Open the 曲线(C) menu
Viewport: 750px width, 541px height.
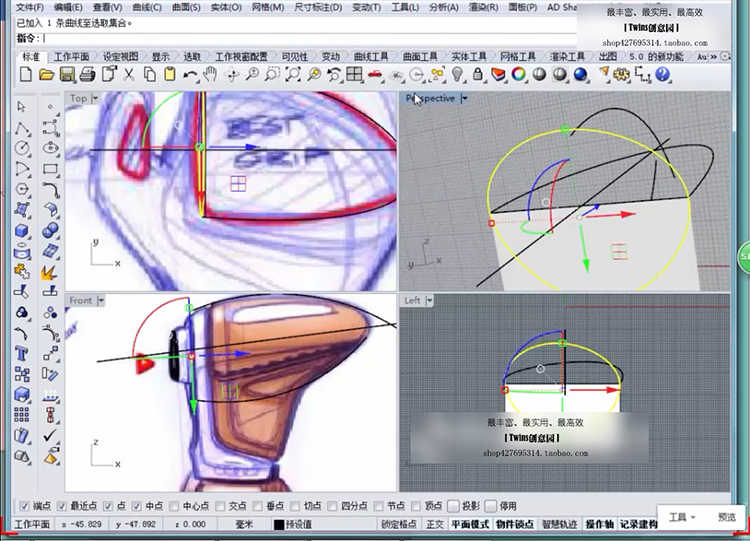(x=146, y=7)
